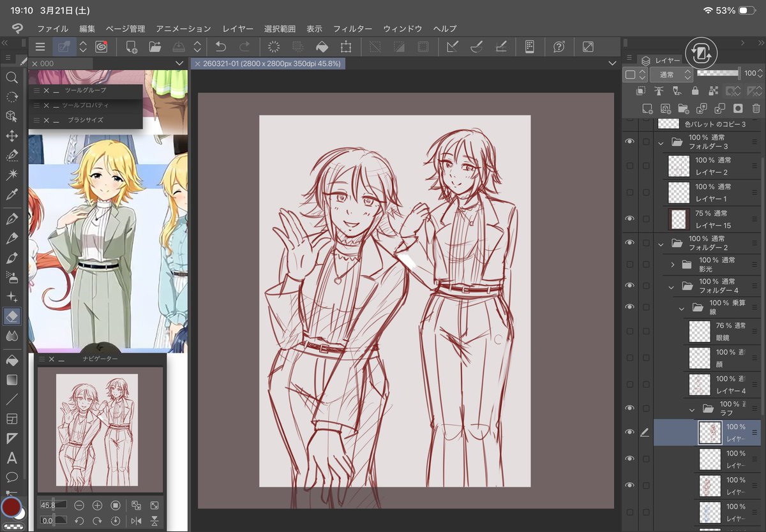The width and height of the screenshot is (766, 532).
Task: Open the レイヤー menu
Action: (238, 29)
